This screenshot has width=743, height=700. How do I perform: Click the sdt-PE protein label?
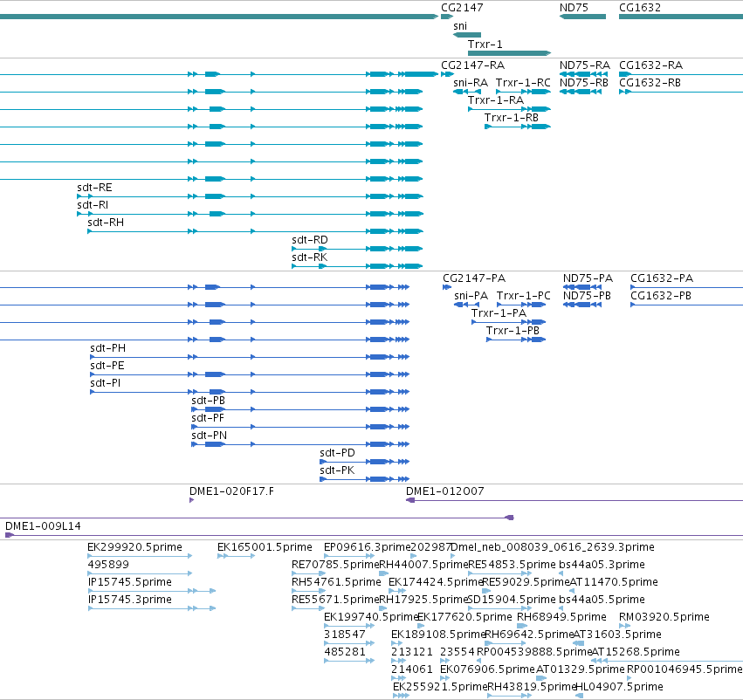tap(107, 366)
